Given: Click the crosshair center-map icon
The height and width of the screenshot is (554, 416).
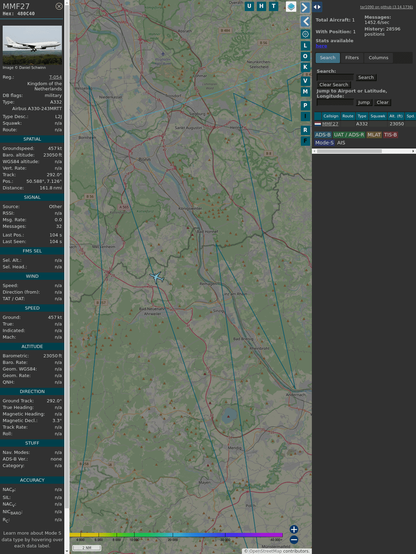Looking at the screenshot, I should (x=305, y=34).
